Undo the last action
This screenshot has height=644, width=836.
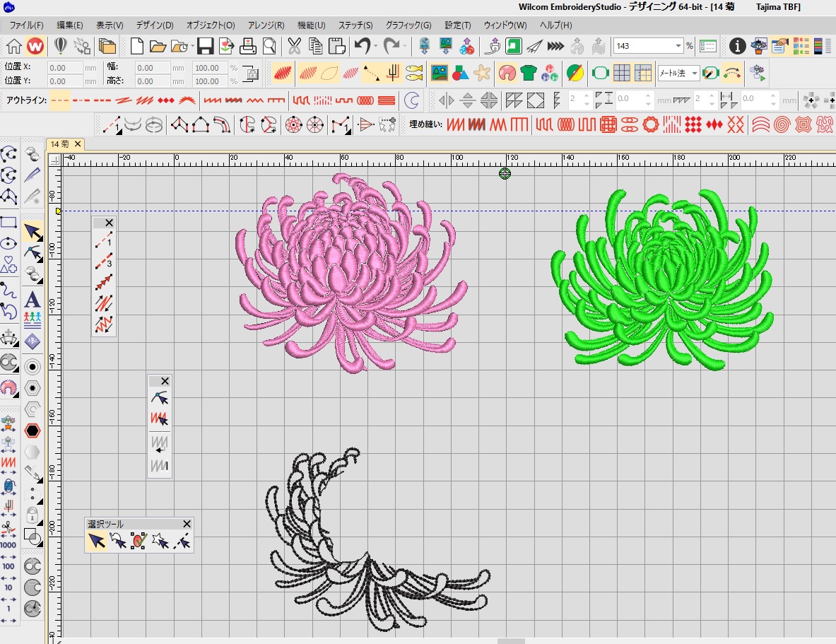coord(362,46)
